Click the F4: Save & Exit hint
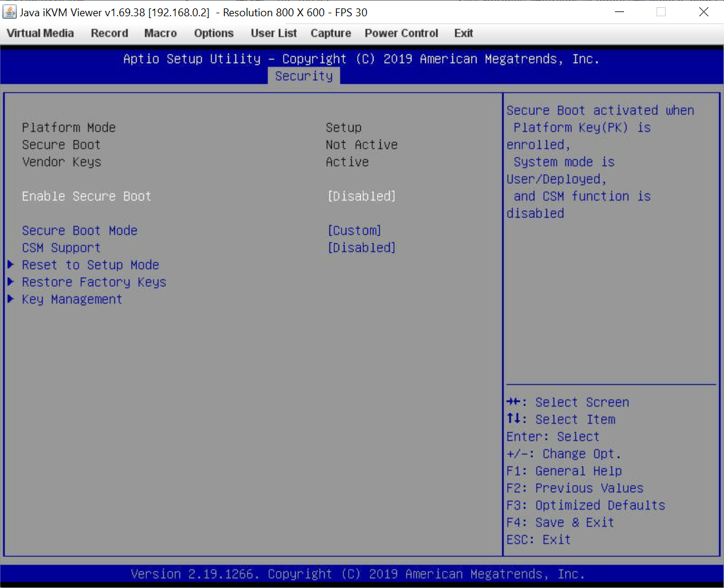Screen dimensions: 724x588 pyautogui.click(x=560, y=522)
